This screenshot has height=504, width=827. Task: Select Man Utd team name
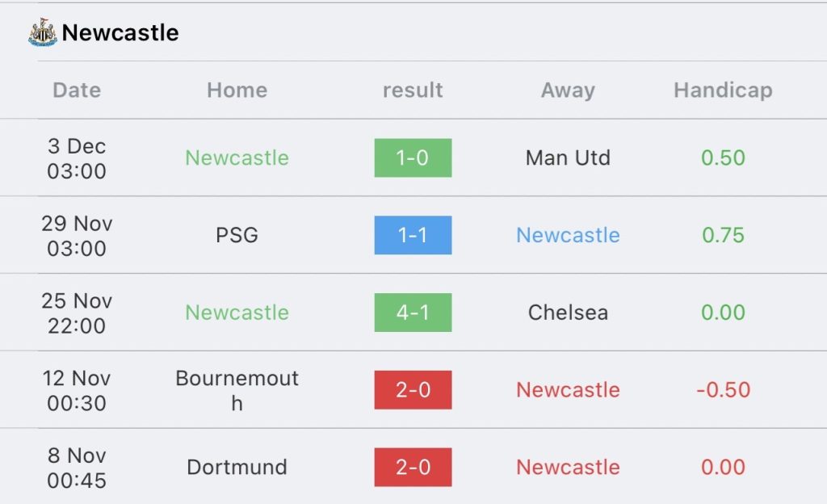tap(568, 157)
